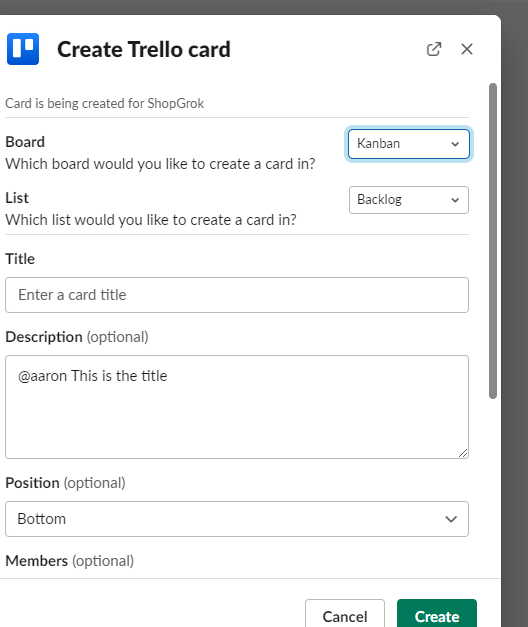This screenshot has height=627, width=528.
Task: Click the 'Position (optional)' label
Action: (65, 483)
